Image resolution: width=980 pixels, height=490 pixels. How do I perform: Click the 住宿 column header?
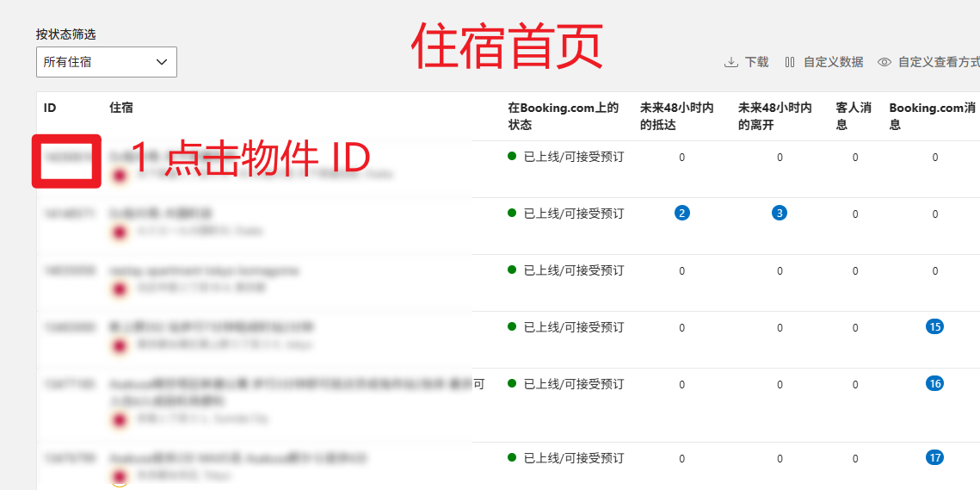coord(121,108)
